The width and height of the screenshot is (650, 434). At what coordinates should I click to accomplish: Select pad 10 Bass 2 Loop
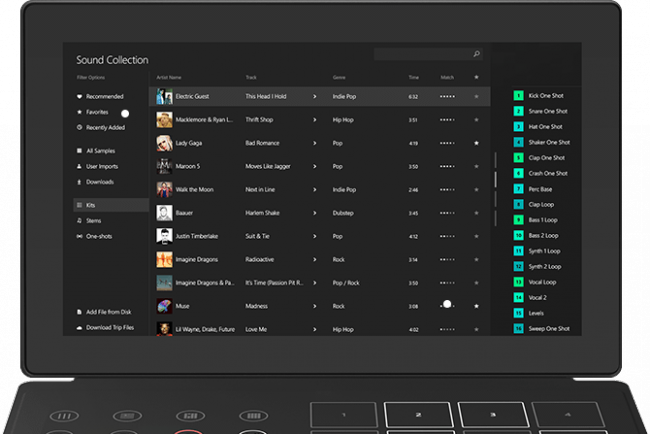click(536, 235)
